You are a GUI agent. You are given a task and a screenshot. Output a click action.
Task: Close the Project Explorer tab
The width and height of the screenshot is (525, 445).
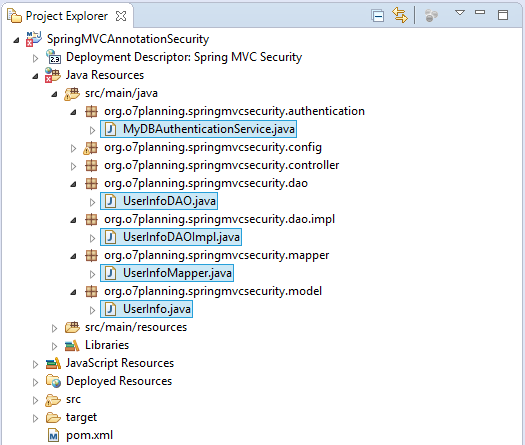[x=121, y=16]
